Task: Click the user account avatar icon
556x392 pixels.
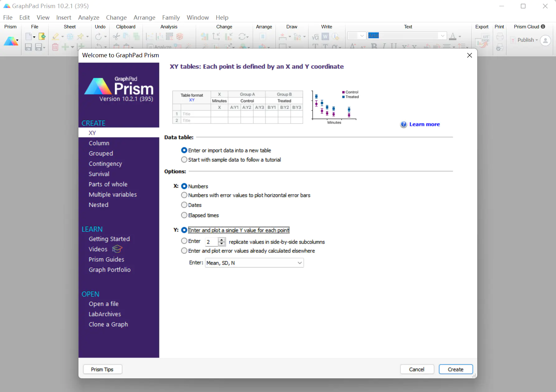Action: [545, 40]
